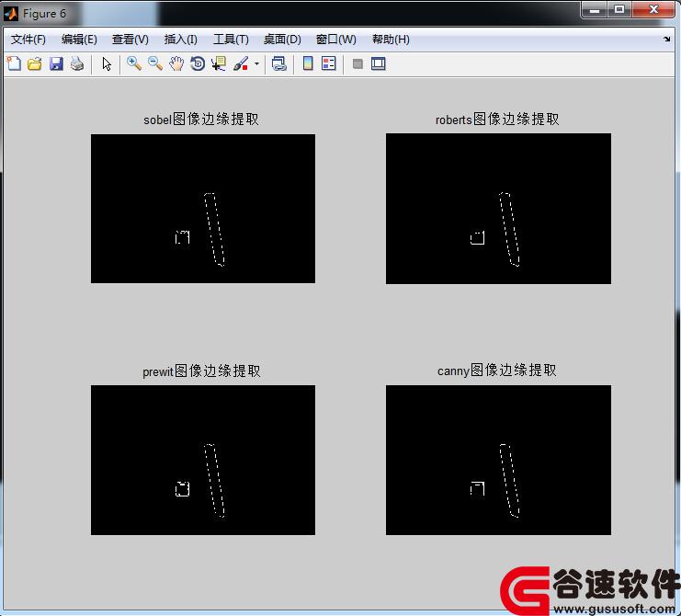Click the title 'canny图像边缘提取'
The width and height of the screenshot is (681, 616).
pos(497,371)
